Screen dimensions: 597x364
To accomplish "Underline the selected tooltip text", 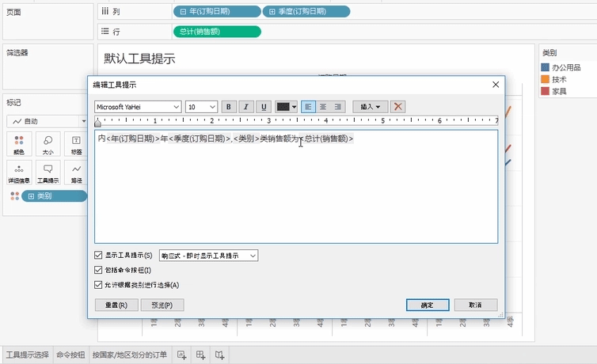I will pyautogui.click(x=263, y=107).
